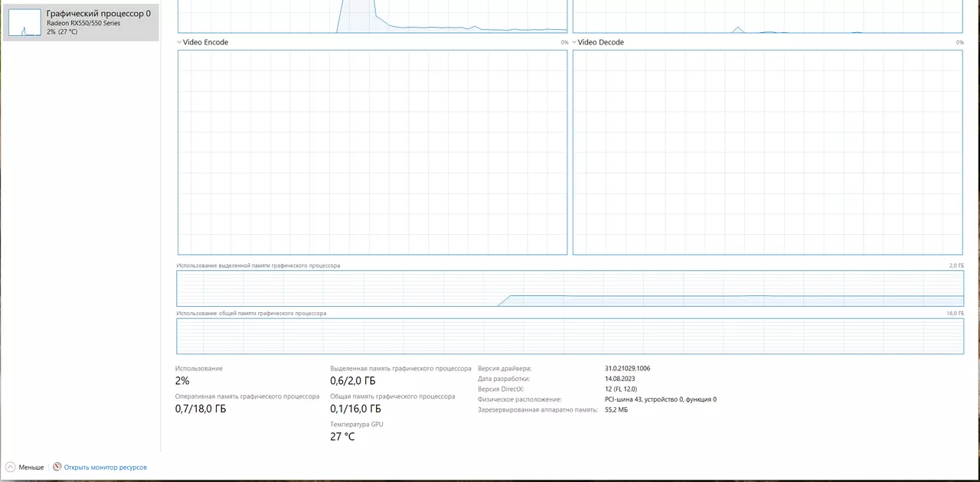
Task: Click inside the Video Decode graph
Action: pos(767,152)
